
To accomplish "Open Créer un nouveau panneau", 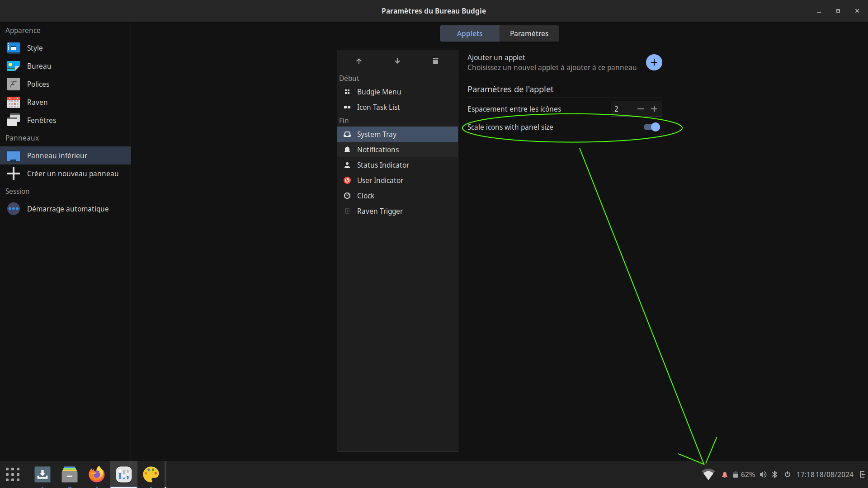I will [72, 174].
